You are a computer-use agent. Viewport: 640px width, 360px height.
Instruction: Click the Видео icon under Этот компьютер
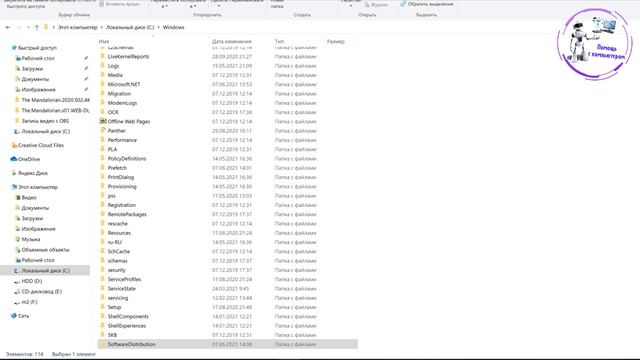point(18,197)
